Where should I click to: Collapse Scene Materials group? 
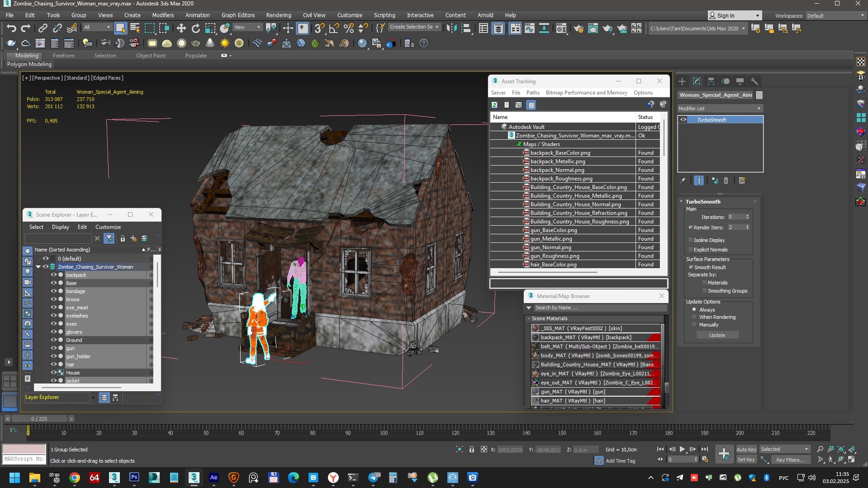tap(529, 318)
